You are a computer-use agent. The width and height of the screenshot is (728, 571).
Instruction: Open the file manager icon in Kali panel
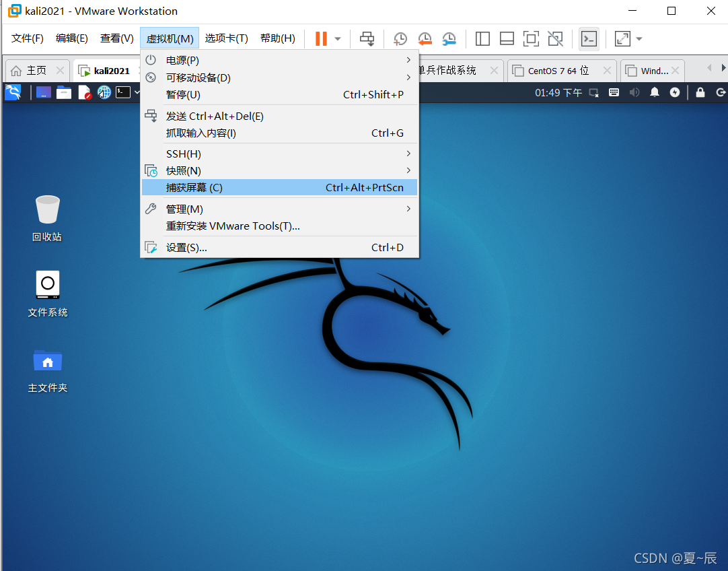pos(64,92)
